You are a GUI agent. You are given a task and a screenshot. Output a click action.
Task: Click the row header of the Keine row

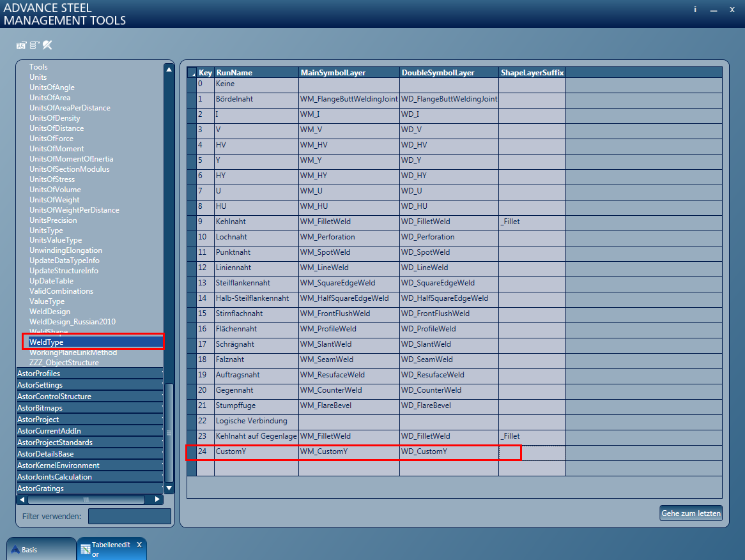(192, 84)
